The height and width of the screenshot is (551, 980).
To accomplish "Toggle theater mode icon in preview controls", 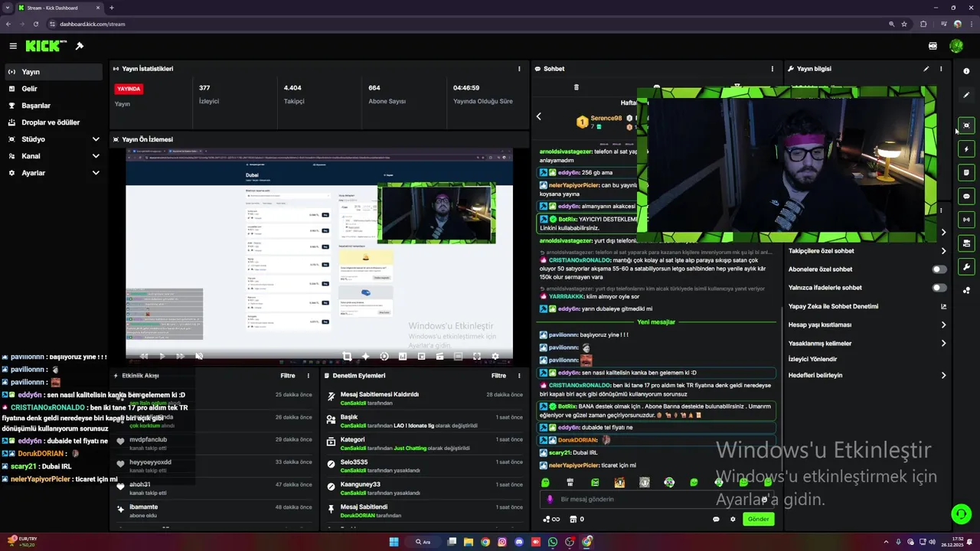I will [x=458, y=356].
